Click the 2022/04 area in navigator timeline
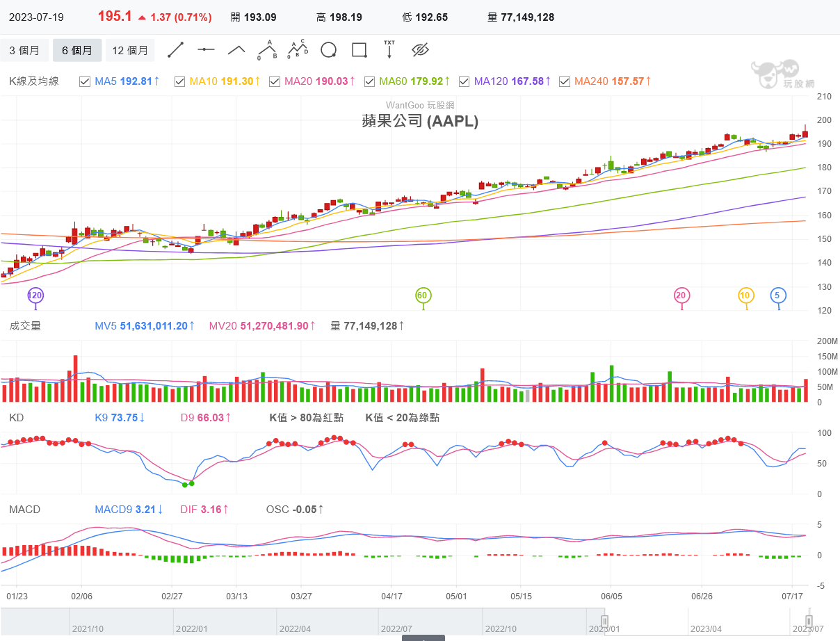The height and width of the screenshot is (641, 840). coord(295,628)
